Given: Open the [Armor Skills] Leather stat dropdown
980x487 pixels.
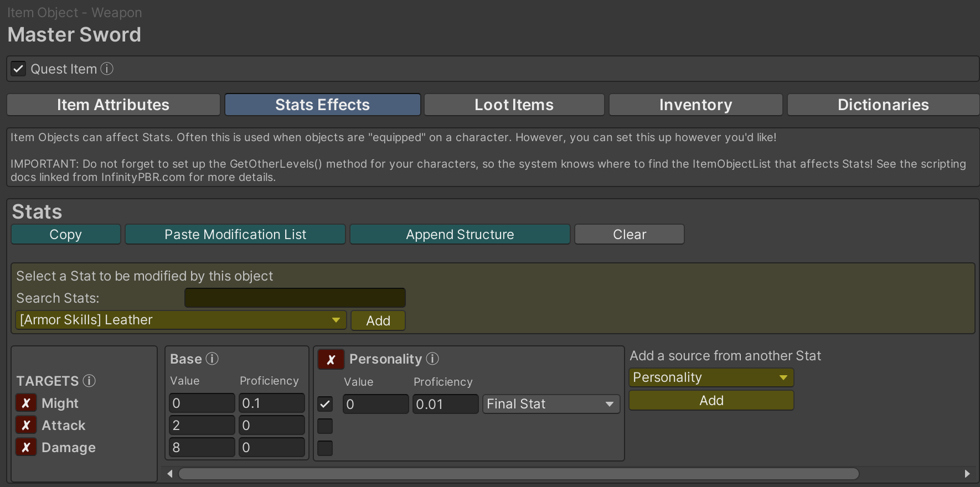Looking at the screenshot, I should tap(180, 320).
